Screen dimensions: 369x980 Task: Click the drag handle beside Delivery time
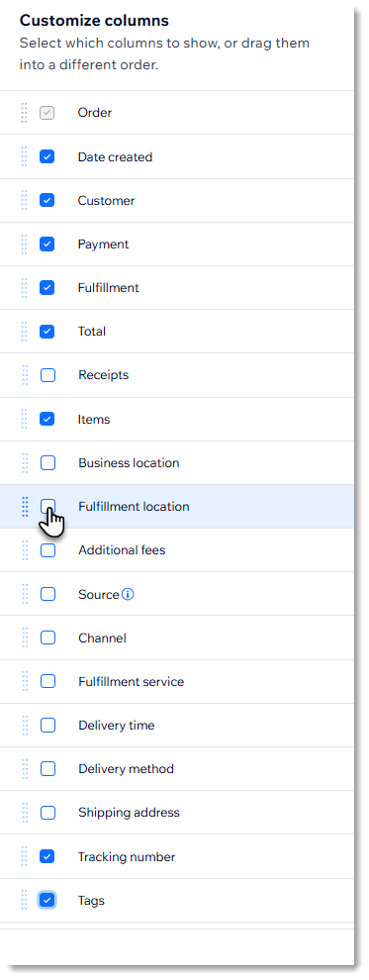pyautogui.click(x=25, y=725)
